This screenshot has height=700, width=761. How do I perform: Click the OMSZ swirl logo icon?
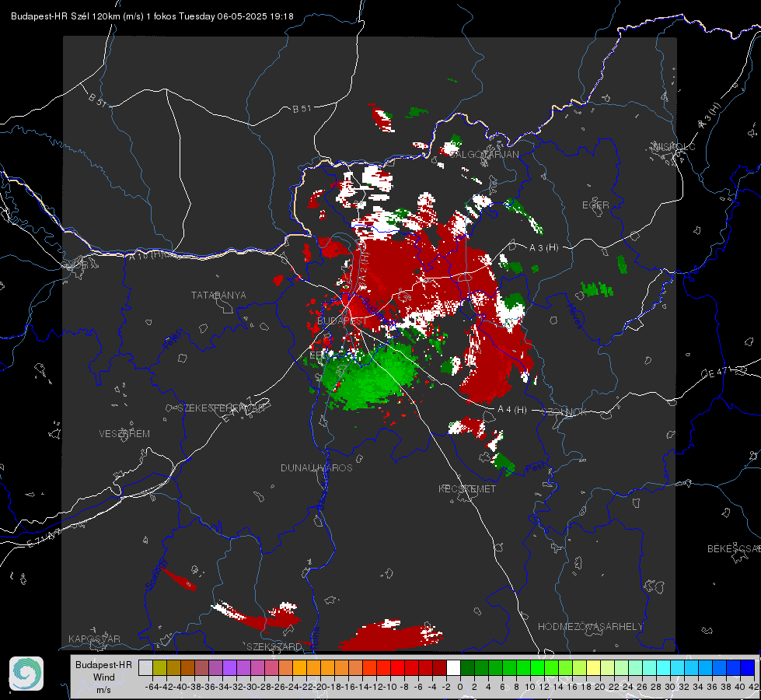coord(26,674)
